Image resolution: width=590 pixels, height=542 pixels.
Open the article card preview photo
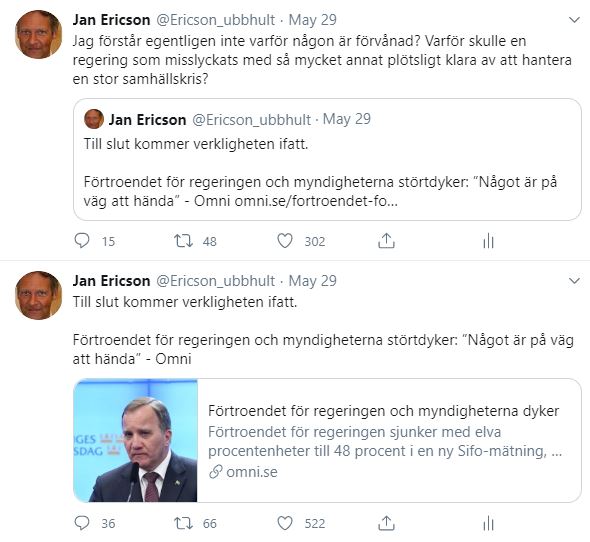point(135,440)
